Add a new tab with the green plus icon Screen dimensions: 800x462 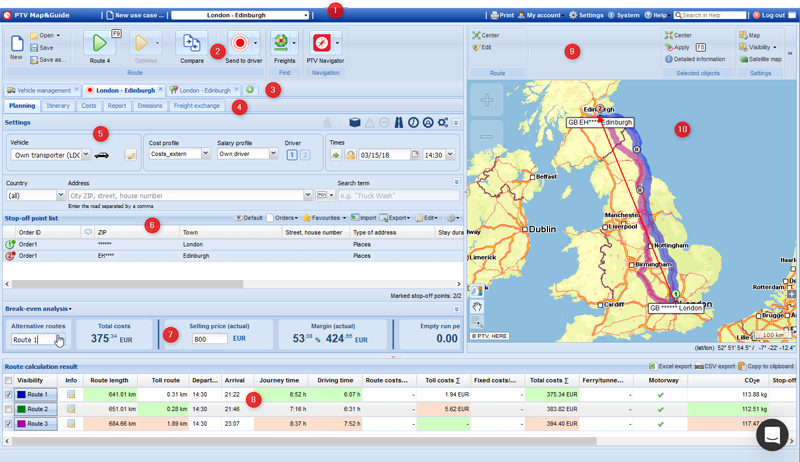250,90
